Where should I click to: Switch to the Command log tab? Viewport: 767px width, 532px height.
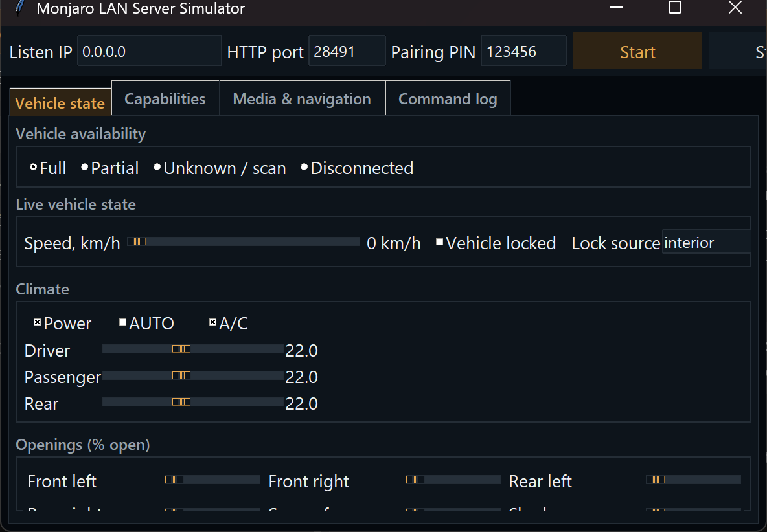(448, 98)
